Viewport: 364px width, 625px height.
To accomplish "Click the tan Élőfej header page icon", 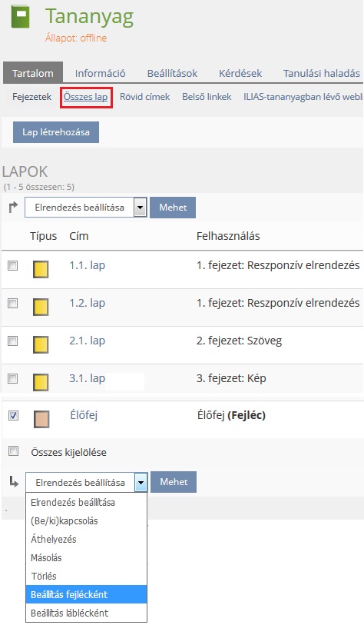I will click(x=41, y=419).
